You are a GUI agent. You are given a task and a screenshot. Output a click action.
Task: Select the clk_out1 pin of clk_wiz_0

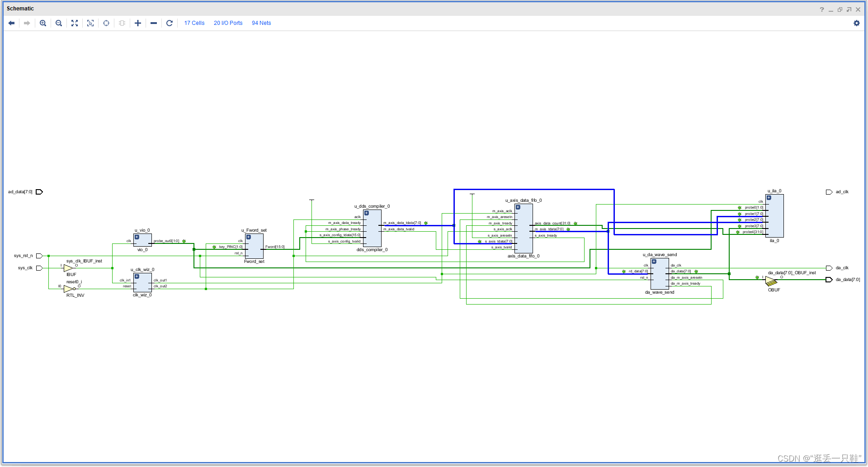click(160, 280)
